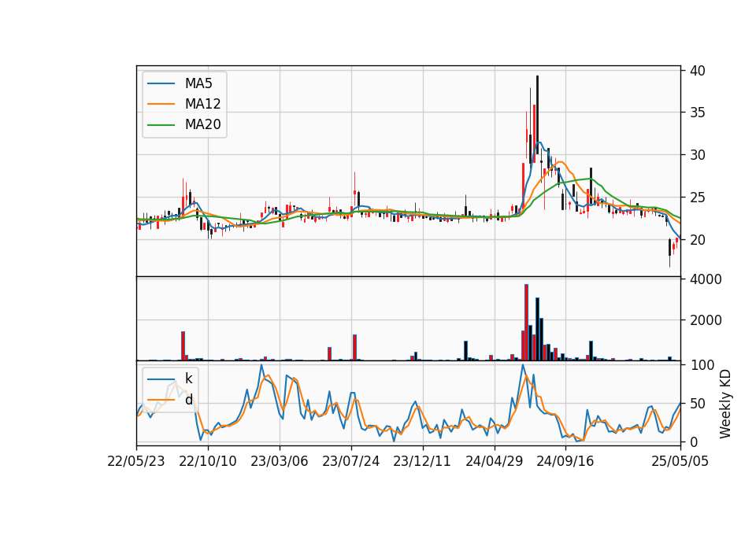This screenshot has height=543, width=756.
Task: Click the 22/10/10 date tick label
Action: click(x=208, y=461)
